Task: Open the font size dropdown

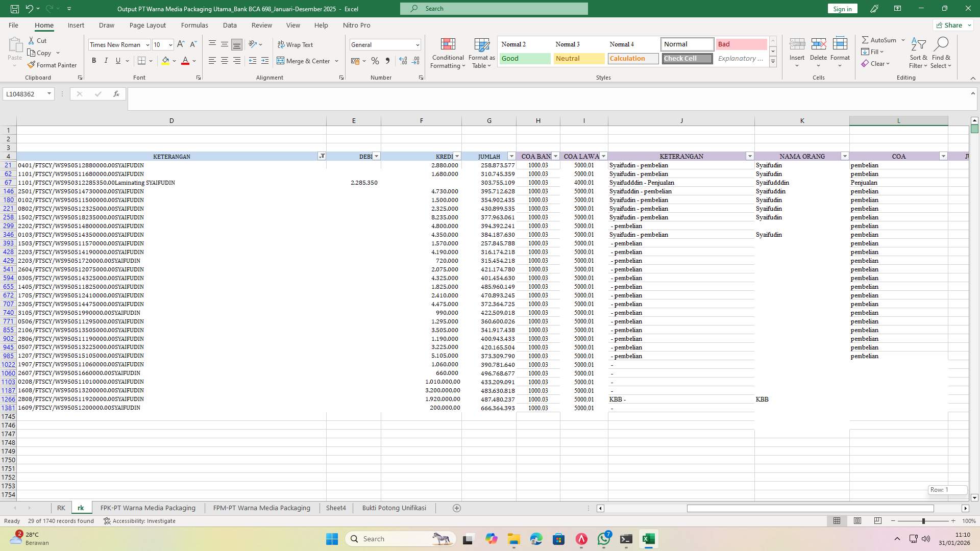Action: click(x=170, y=44)
